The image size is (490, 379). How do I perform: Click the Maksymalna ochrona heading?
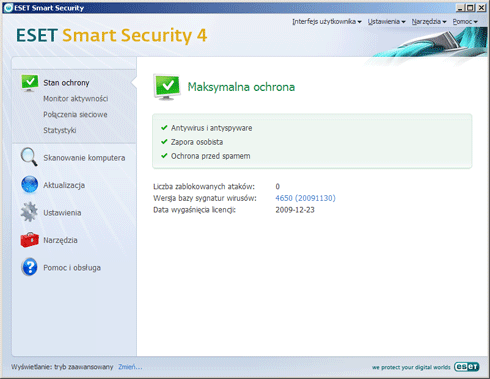[x=241, y=87]
